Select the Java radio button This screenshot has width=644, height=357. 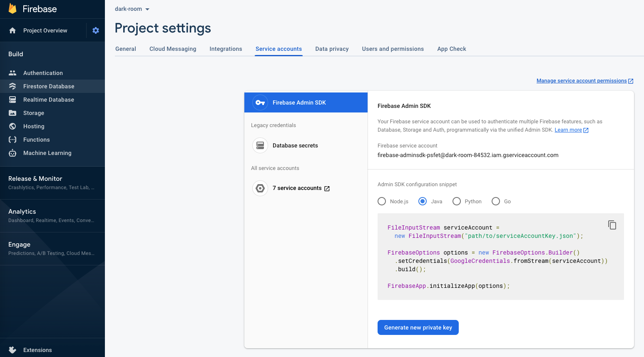coord(423,201)
